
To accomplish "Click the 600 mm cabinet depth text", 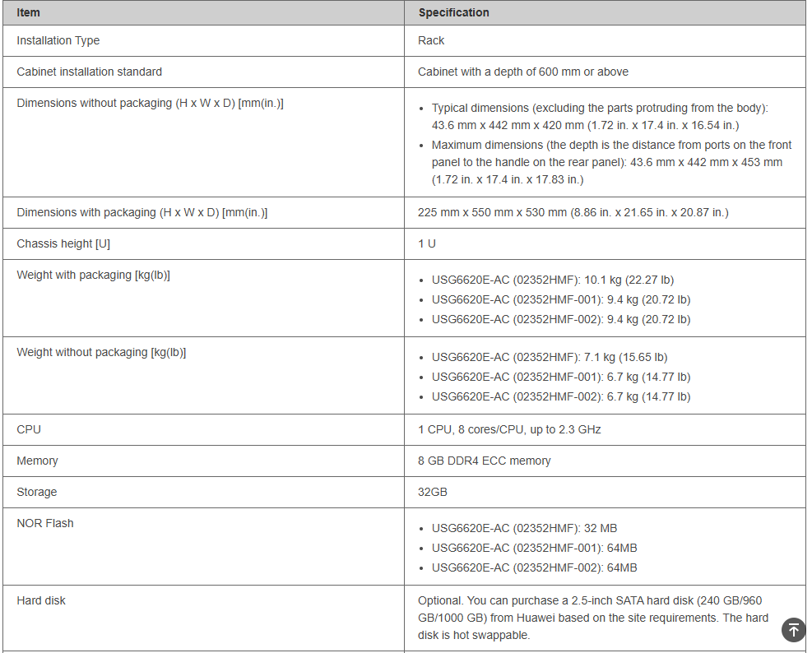I will click(x=522, y=72).
